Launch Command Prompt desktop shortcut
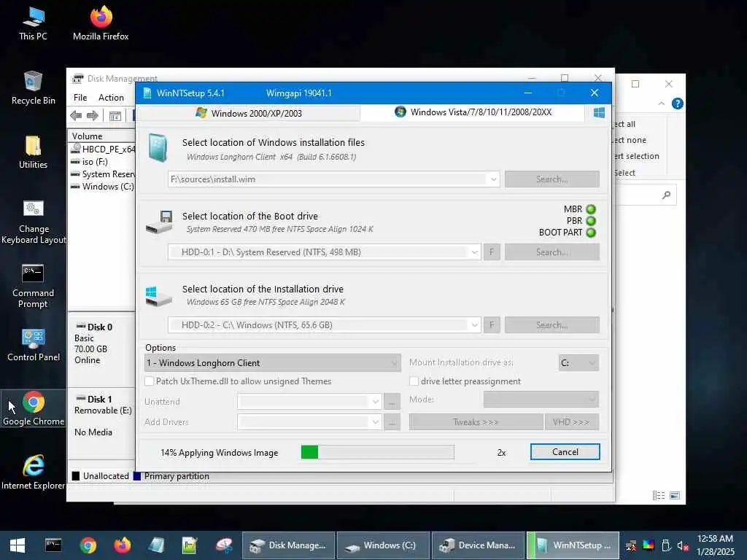 point(33,286)
